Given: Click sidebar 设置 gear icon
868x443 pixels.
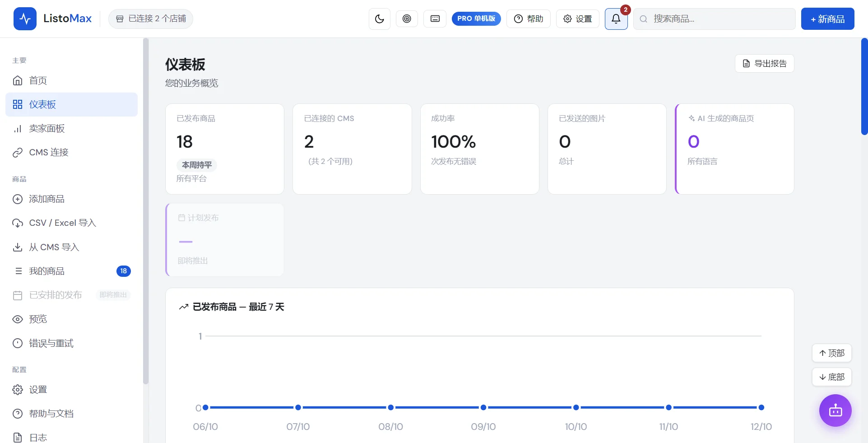Looking at the screenshot, I should click(x=18, y=390).
